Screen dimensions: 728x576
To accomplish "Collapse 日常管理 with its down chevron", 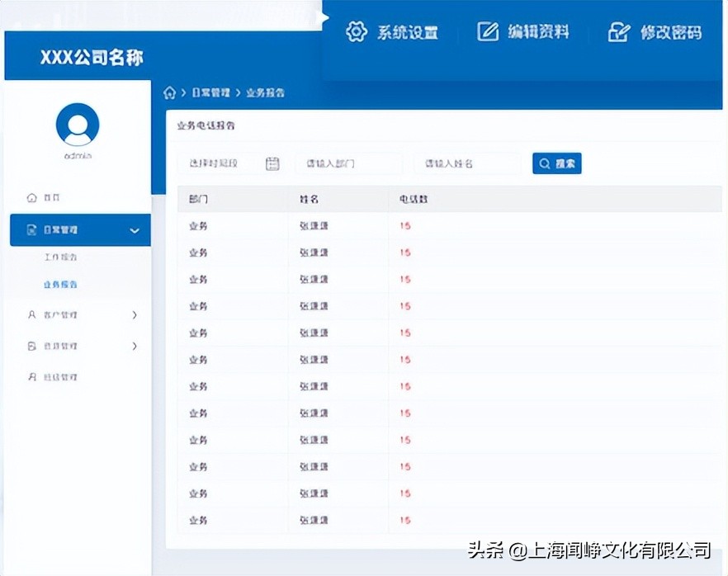I will (x=135, y=230).
